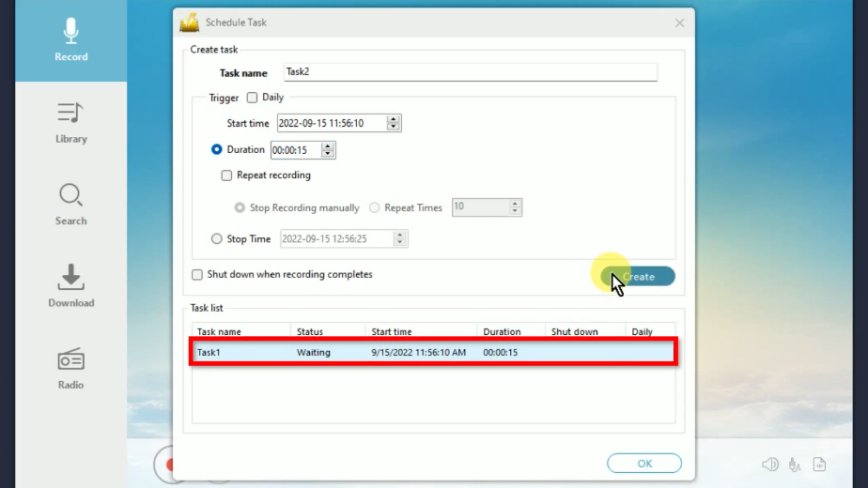Decrease the Repeat Times count
The image size is (868, 488).
pyautogui.click(x=515, y=211)
